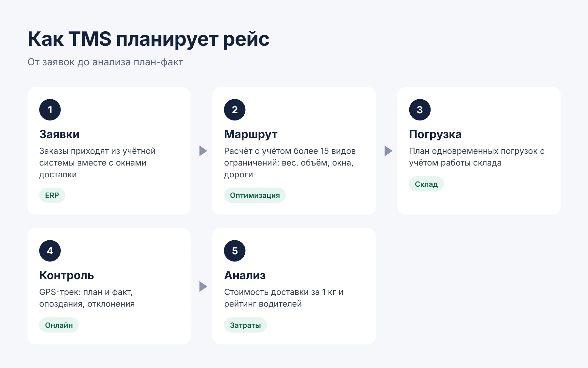Click the Маршрут card title
The image size is (588, 368).
251,134
